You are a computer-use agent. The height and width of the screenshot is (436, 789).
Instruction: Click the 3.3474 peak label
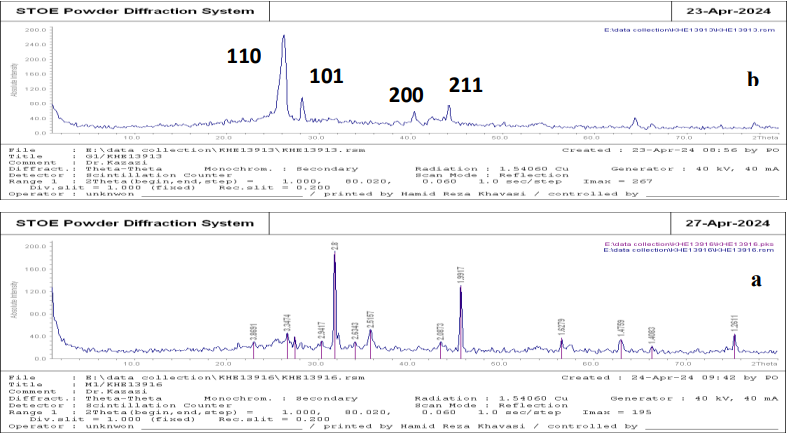click(x=287, y=323)
